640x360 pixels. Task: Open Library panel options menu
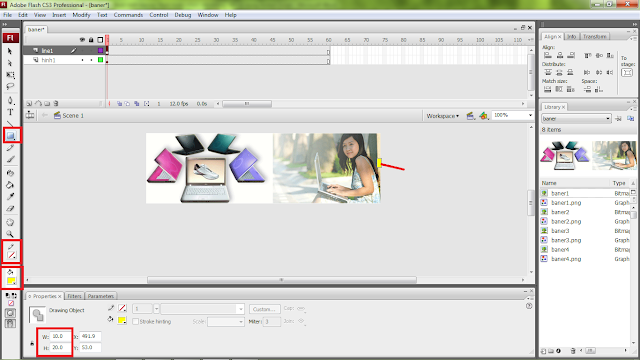[632, 109]
